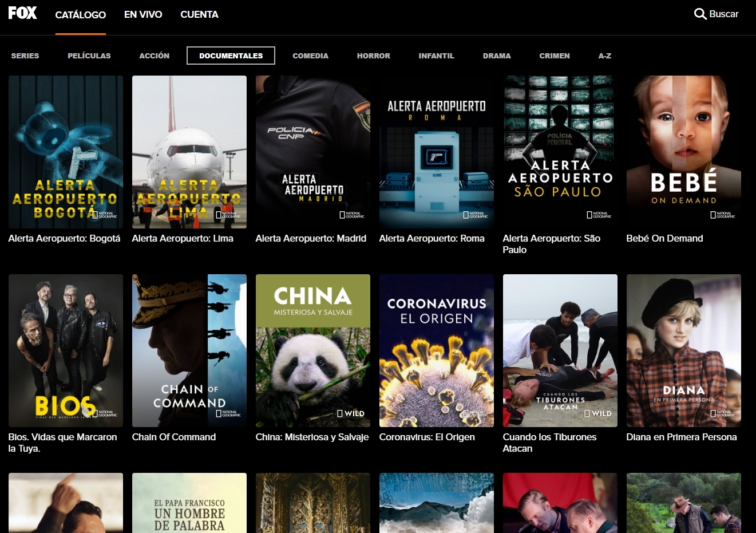Image resolution: width=756 pixels, height=533 pixels.
Task: Open Diana en Primera Persona poster
Action: [x=684, y=350]
